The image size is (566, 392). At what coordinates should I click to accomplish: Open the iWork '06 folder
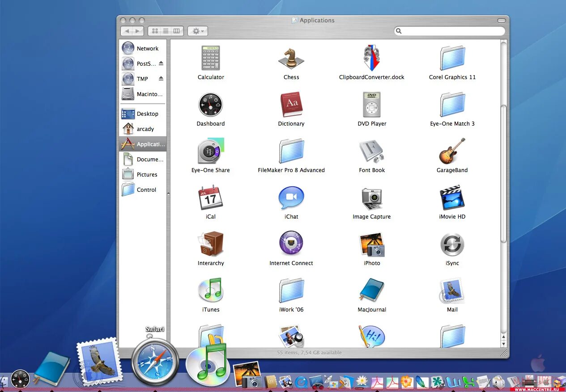coord(291,291)
